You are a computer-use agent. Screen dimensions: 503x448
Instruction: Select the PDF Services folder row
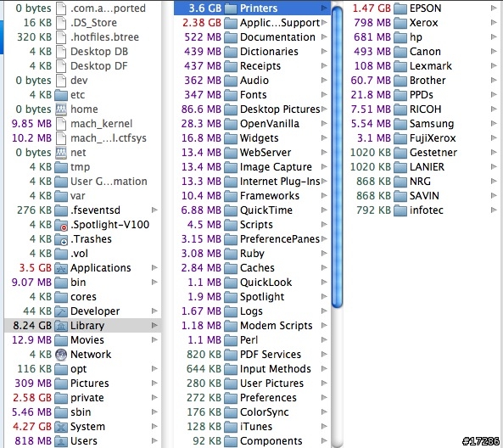(x=253, y=355)
